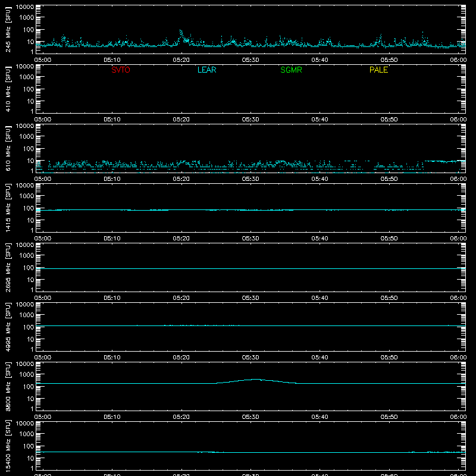Click 05:00 tick under the 2695 MHz panel

pyautogui.click(x=43, y=298)
